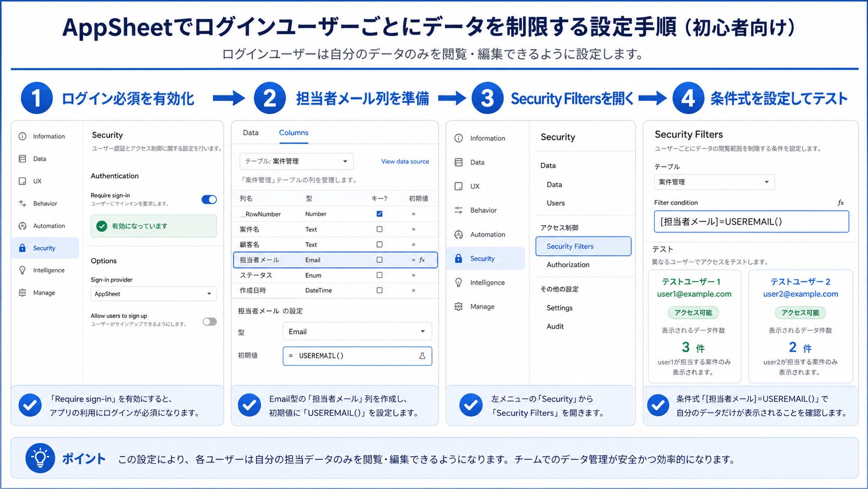Tick the key checkbox for 顧客名
This screenshot has height=489, width=868.
click(379, 244)
